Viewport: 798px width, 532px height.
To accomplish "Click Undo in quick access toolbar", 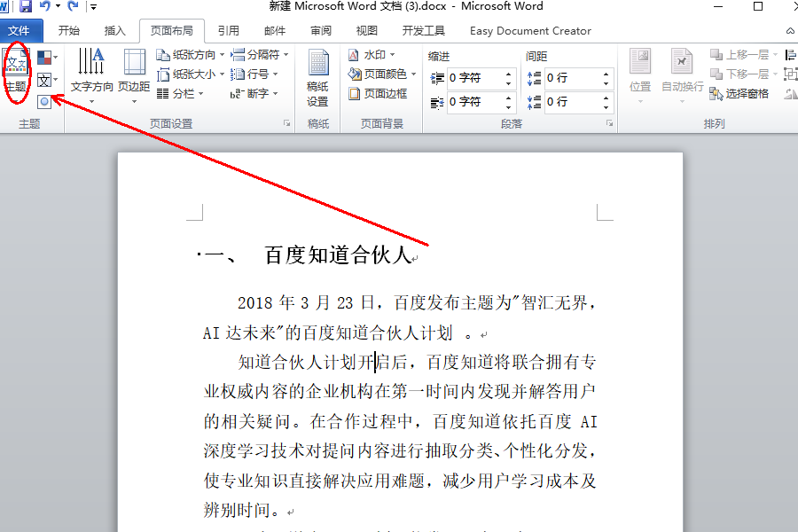I will point(45,6).
